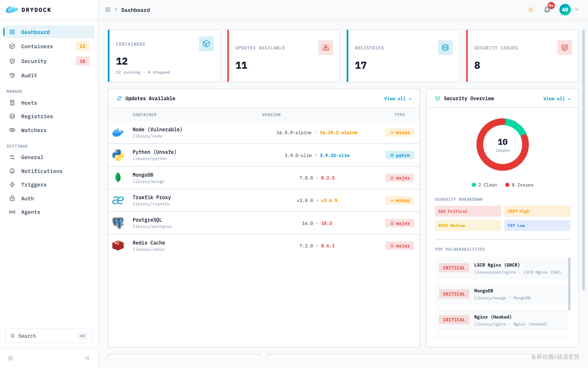View all in Security Overview

pyautogui.click(x=557, y=99)
